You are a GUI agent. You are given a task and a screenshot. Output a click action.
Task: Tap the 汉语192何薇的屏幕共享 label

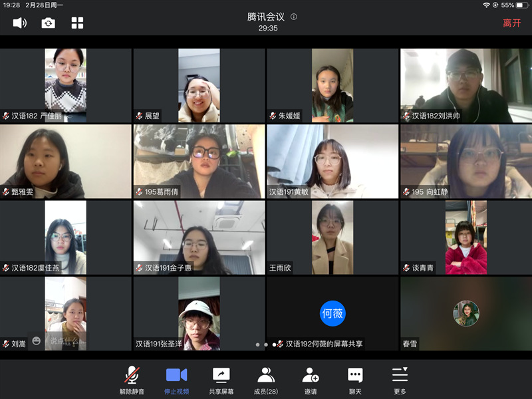324,344
